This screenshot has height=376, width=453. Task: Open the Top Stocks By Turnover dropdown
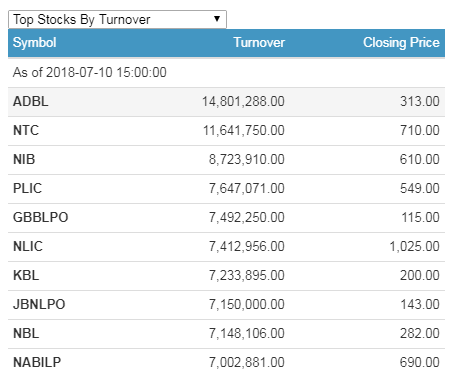point(117,19)
